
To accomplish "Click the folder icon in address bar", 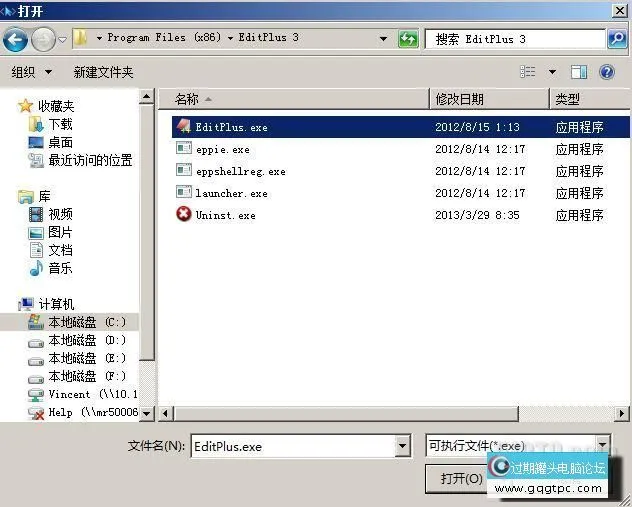I will click(81, 38).
